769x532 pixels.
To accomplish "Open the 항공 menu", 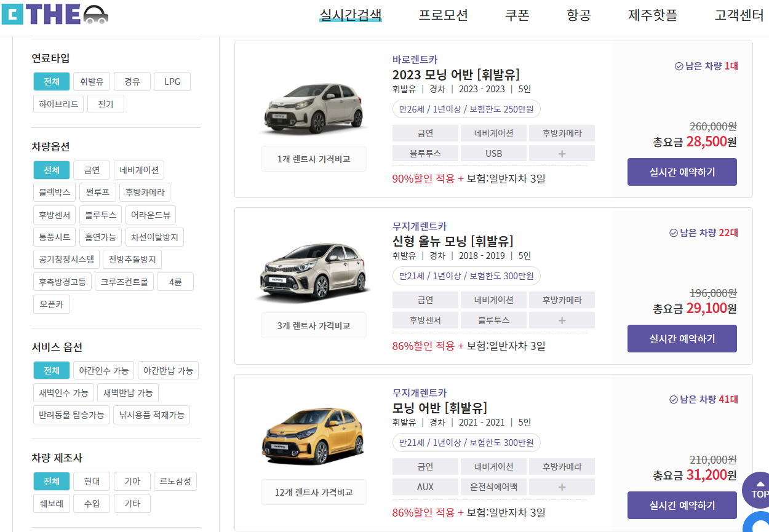I will (x=578, y=15).
